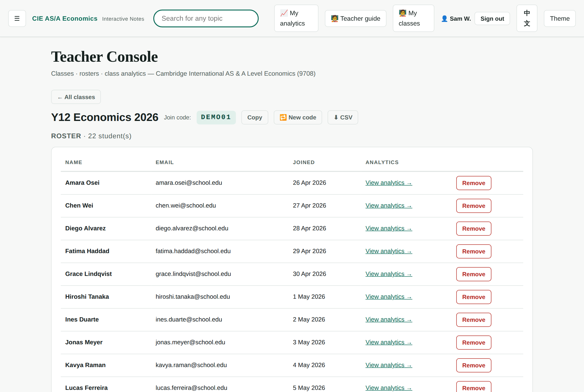Viewport: 584px width, 392px height.
Task: Focus the Search for any topic field
Action: point(206,19)
